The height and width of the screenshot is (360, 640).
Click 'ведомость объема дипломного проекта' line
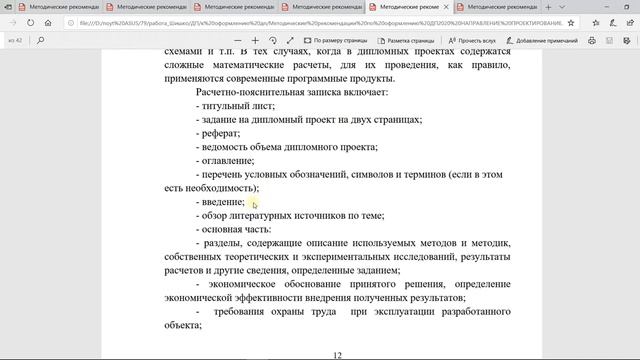point(289,147)
